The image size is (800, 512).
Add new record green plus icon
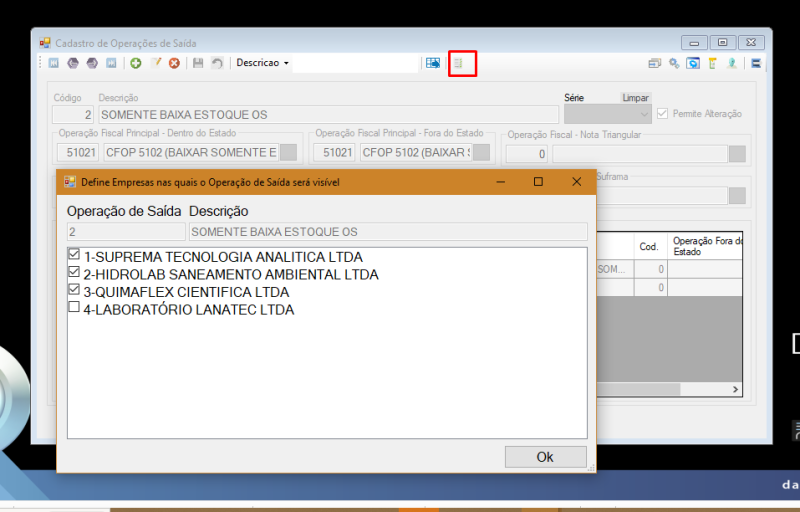[136, 63]
